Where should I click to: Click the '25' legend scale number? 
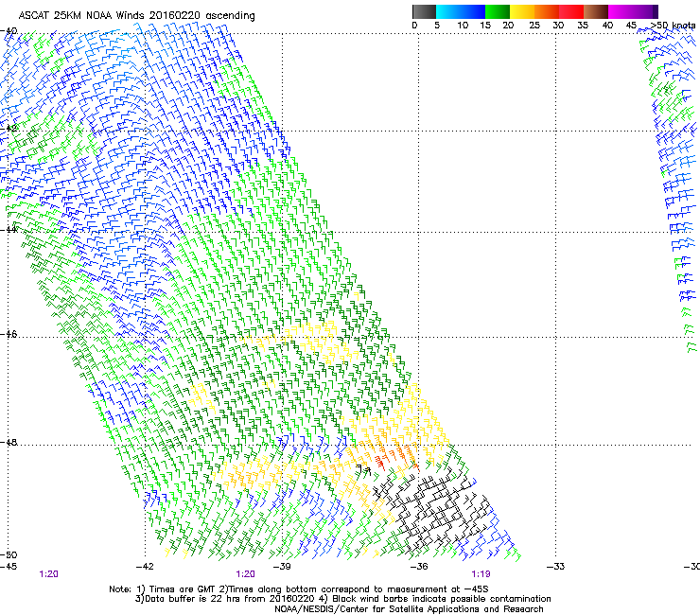coord(534,26)
